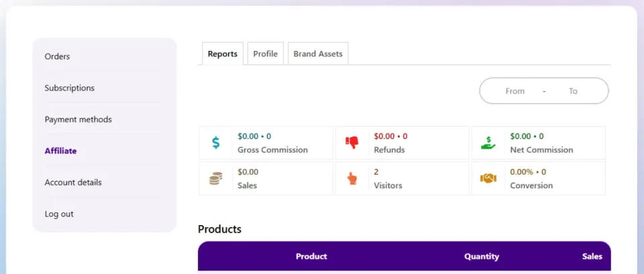Log out of the account

59,214
